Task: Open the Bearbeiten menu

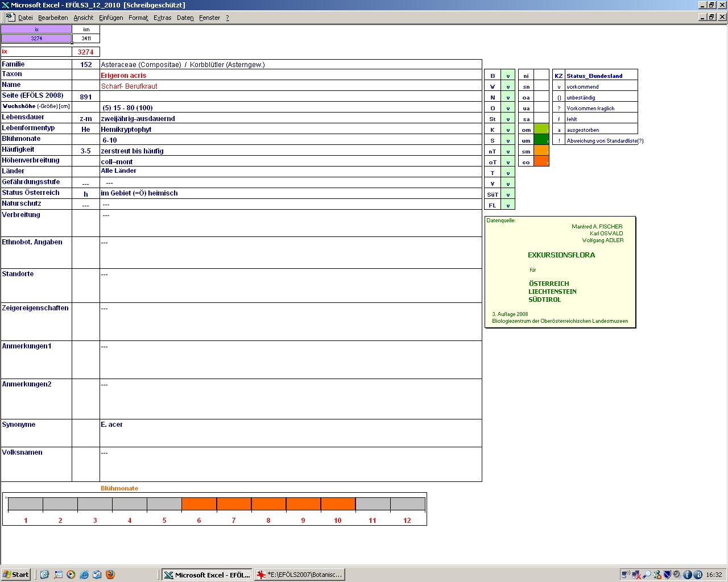Action: (53, 18)
